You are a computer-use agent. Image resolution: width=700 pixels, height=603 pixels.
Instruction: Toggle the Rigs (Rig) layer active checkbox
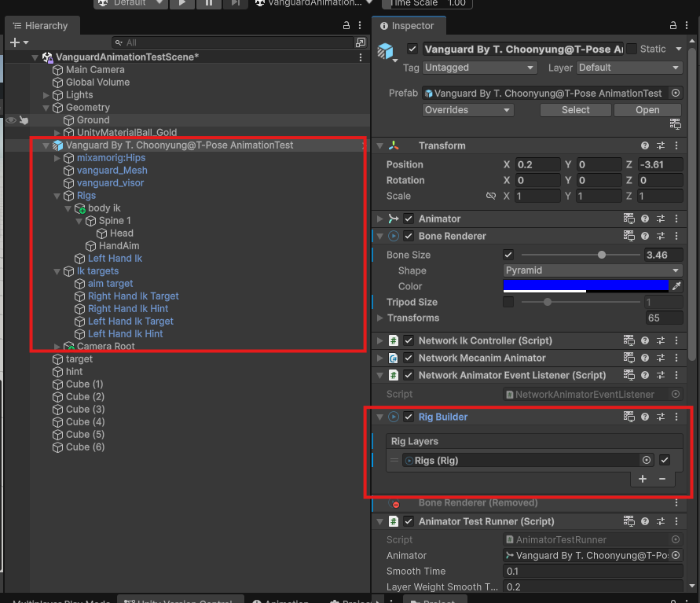665,460
